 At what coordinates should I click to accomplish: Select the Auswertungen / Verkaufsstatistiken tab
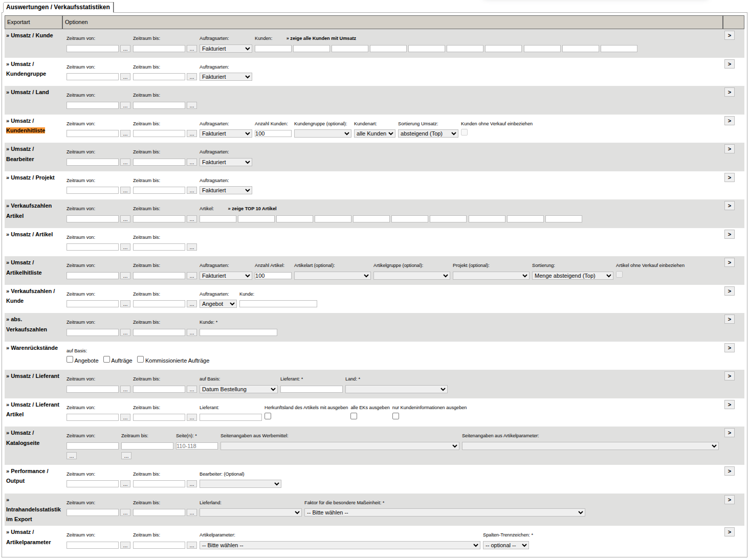58,7
